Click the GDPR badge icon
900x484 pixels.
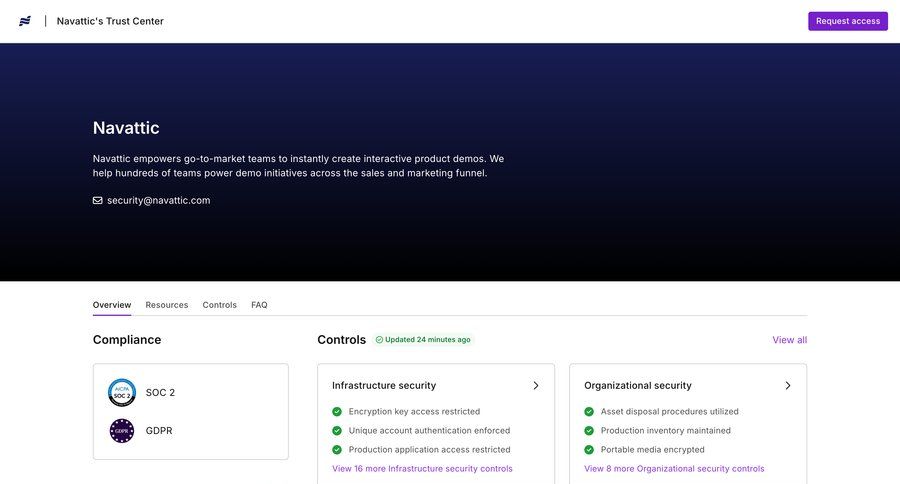click(x=122, y=431)
